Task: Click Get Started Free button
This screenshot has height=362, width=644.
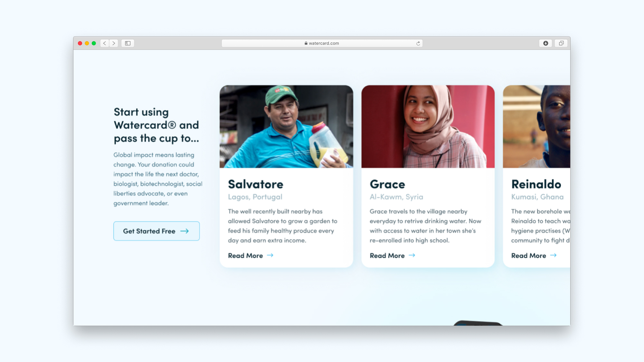Action: 156,230
